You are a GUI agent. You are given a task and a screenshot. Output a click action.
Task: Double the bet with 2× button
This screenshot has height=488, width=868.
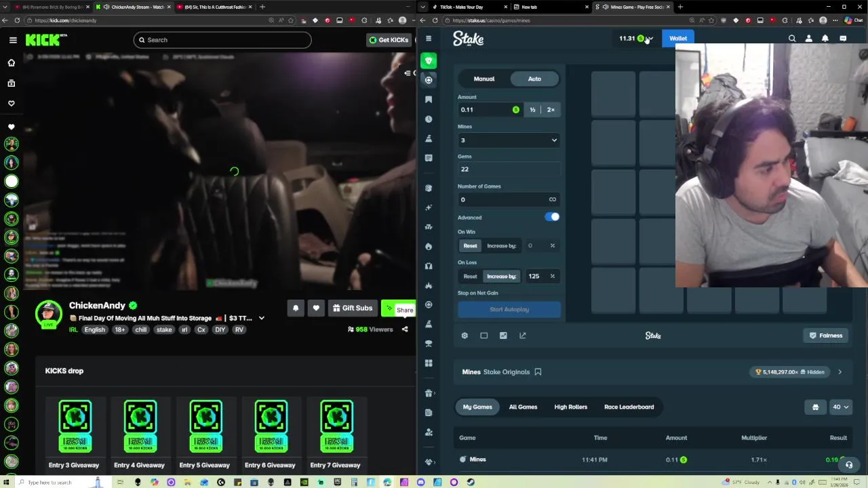coord(551,110)
